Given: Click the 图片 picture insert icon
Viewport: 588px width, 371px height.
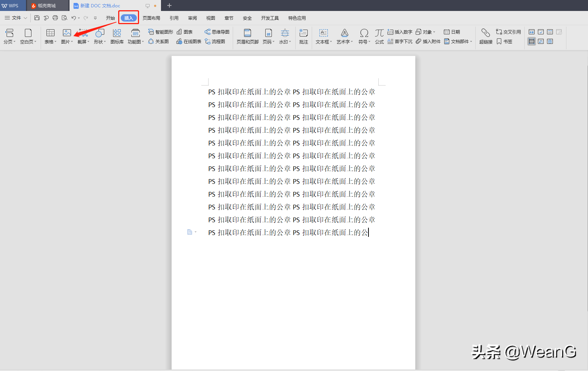Looking at the screenshot, I should [x=67, y=33].
